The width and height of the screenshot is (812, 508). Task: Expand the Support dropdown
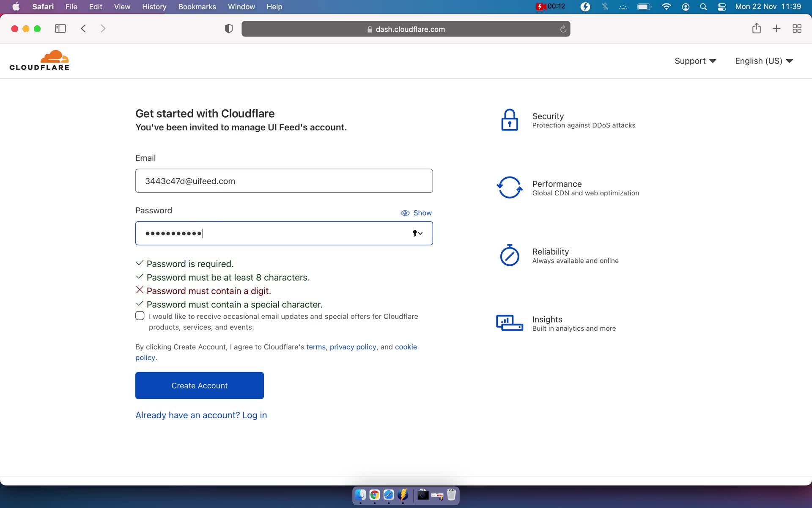(695, 61)
